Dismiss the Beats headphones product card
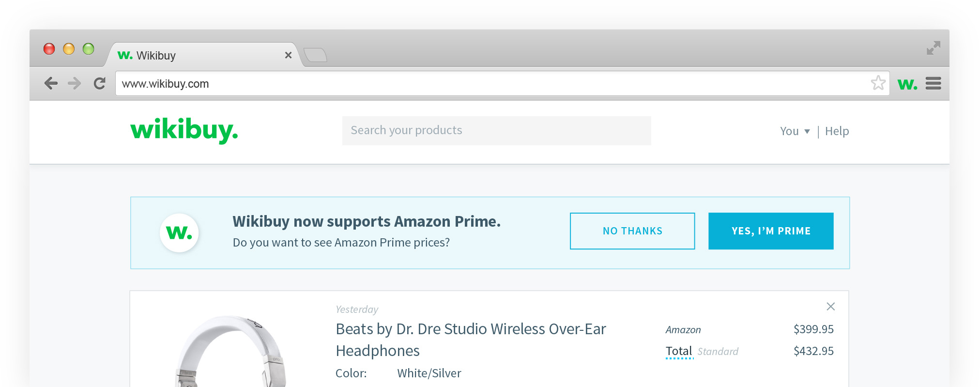 pos(830,307)
